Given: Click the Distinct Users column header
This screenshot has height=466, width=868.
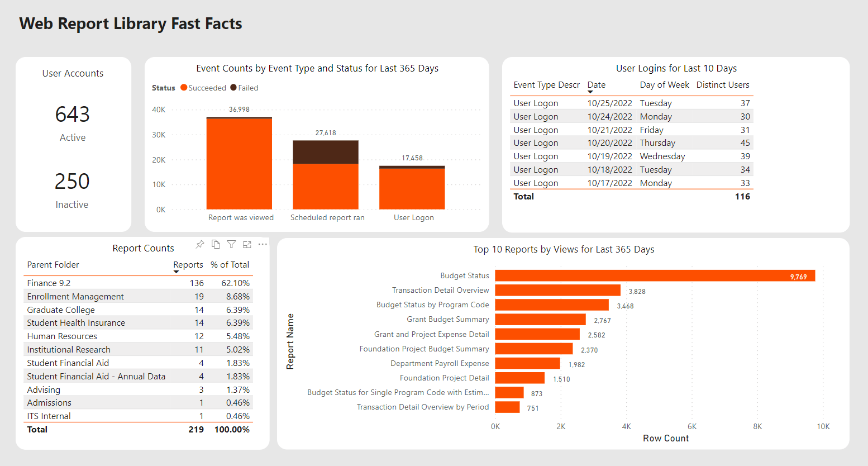Looking at the screenshot, I should [722, 85].
